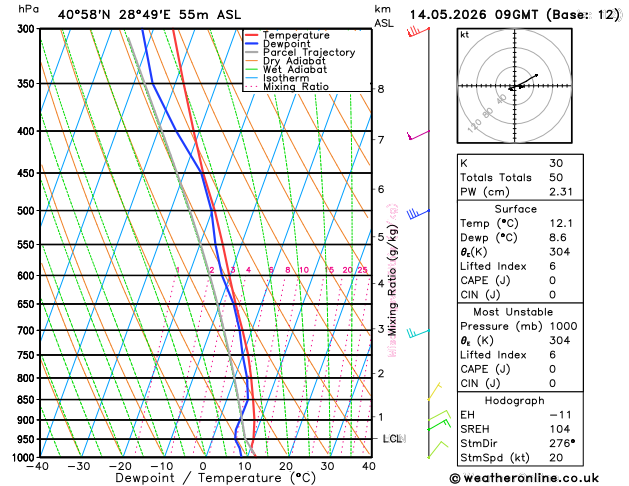Click the Totals Totals value 50
Image resolution: width=629 pixels, height=486 pixels.
tap(556, 178)
